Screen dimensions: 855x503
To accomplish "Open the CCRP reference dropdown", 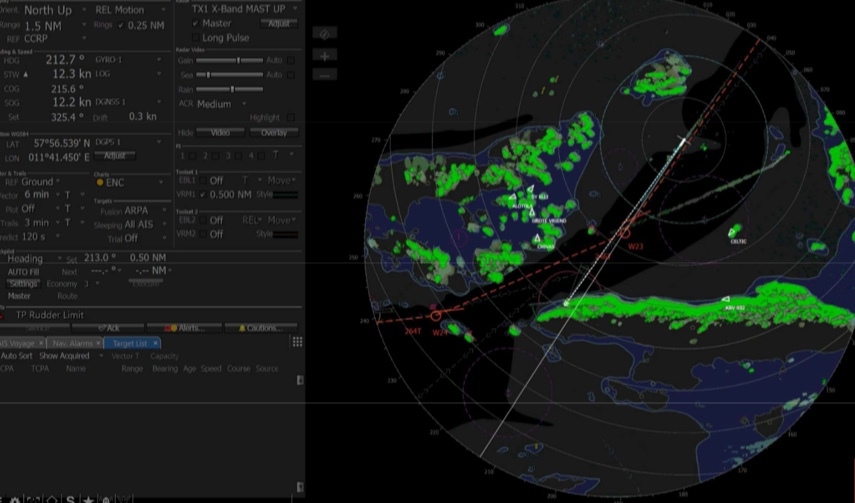I will 55,39.
